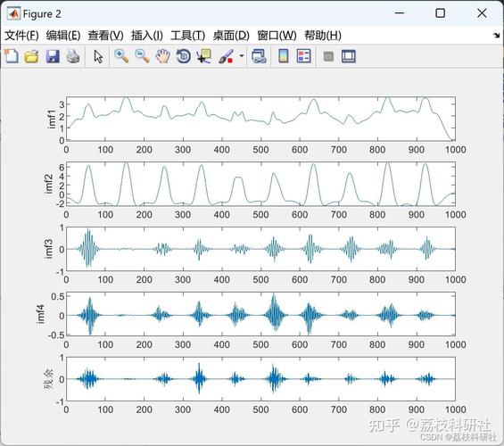504x446 pixels.
Task: Click the Link Plot icon
Action: click(259, 56)
